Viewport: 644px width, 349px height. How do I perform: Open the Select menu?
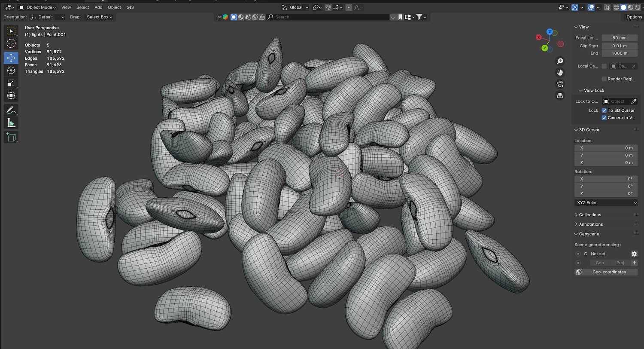click(82, 7)
